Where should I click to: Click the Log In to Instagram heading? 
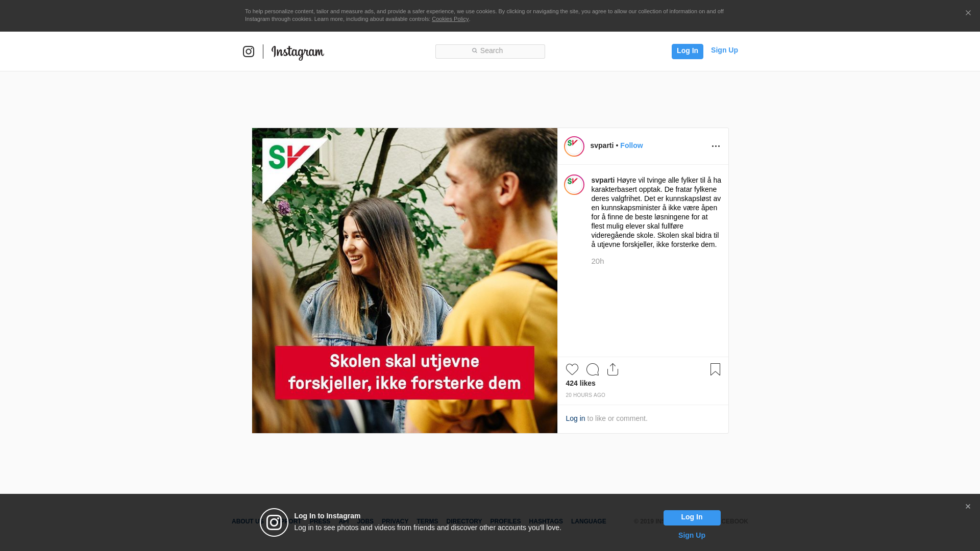coord(327,516)
